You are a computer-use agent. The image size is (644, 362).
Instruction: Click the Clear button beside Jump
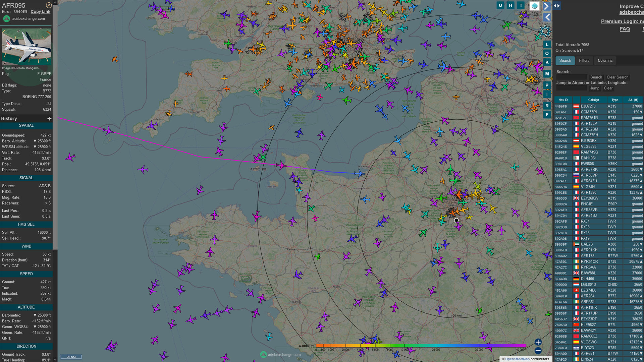(608, 88)
